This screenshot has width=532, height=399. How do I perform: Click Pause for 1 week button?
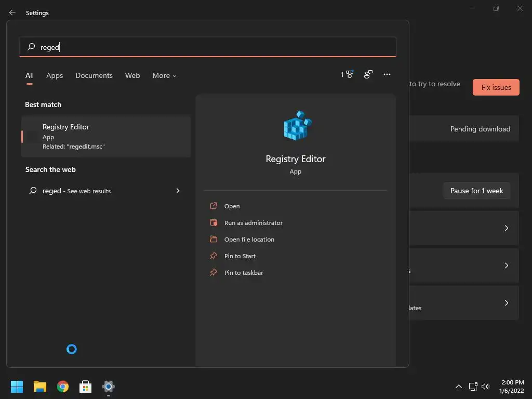476,191
